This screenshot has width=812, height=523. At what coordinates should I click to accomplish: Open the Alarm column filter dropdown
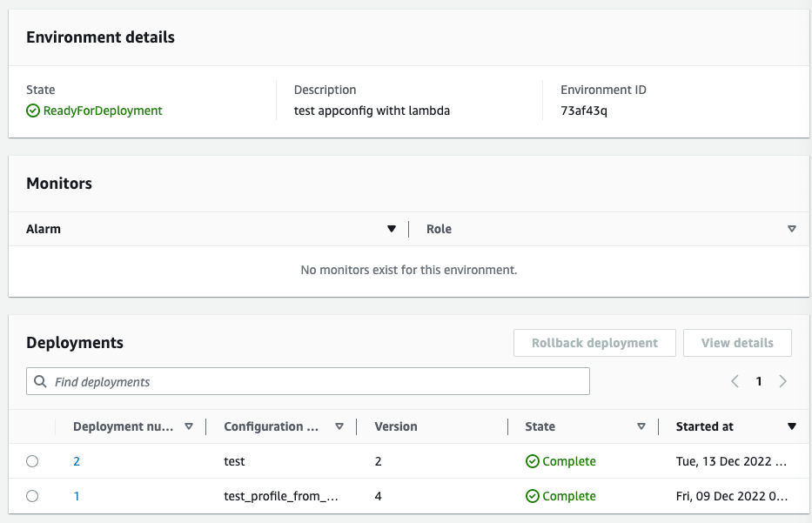392,229
